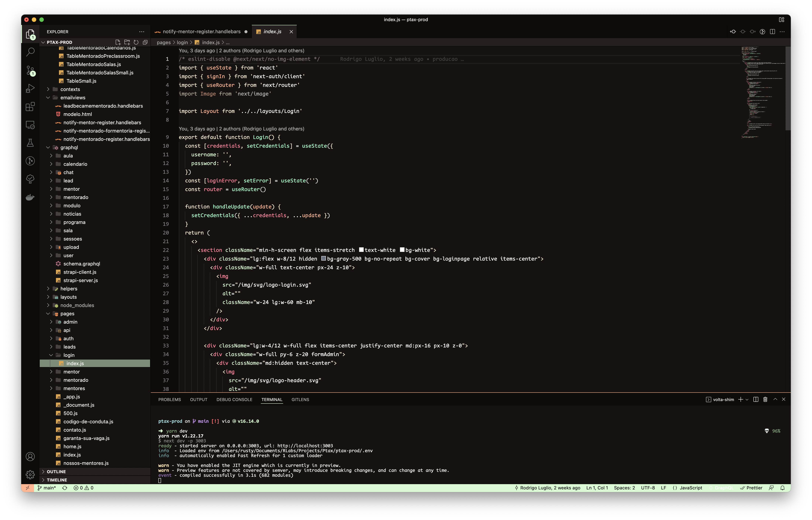Kill the terminal with trash icon
Image resolution: width=812 pixels, height=520 pixels.
tap(765, 400)
